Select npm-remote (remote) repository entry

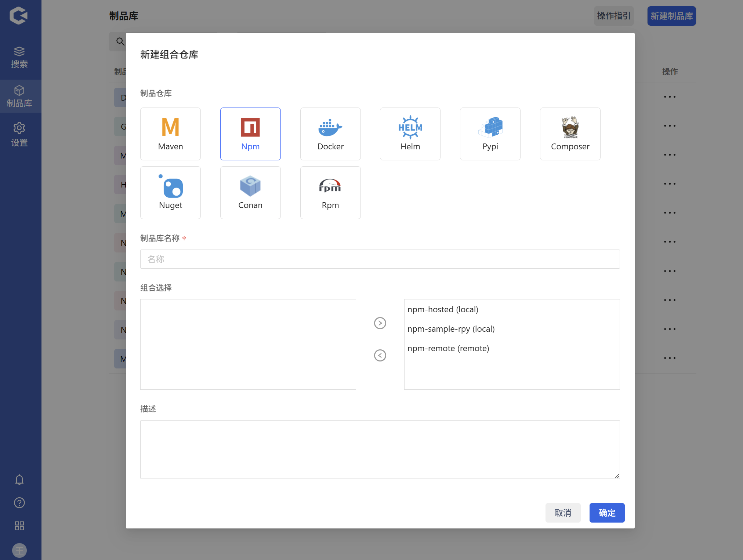click(x=448, y=348)
